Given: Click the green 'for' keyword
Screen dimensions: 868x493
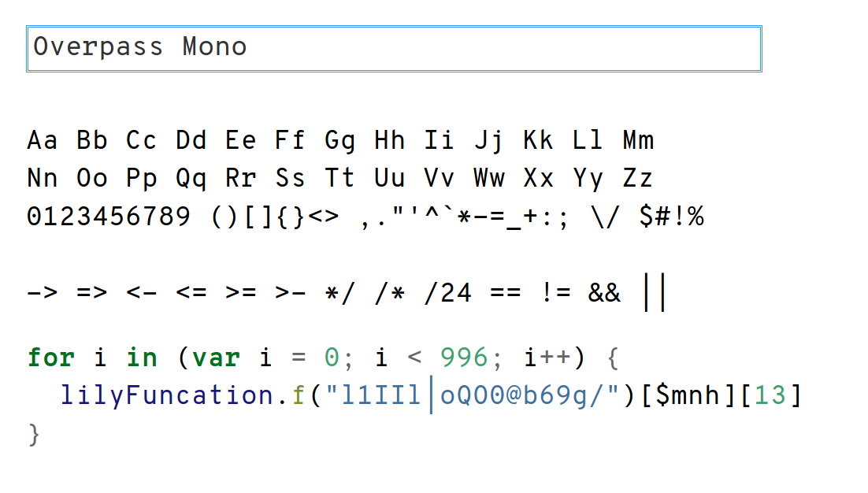Looking at the screenshot, I should (x=51, y=358).
